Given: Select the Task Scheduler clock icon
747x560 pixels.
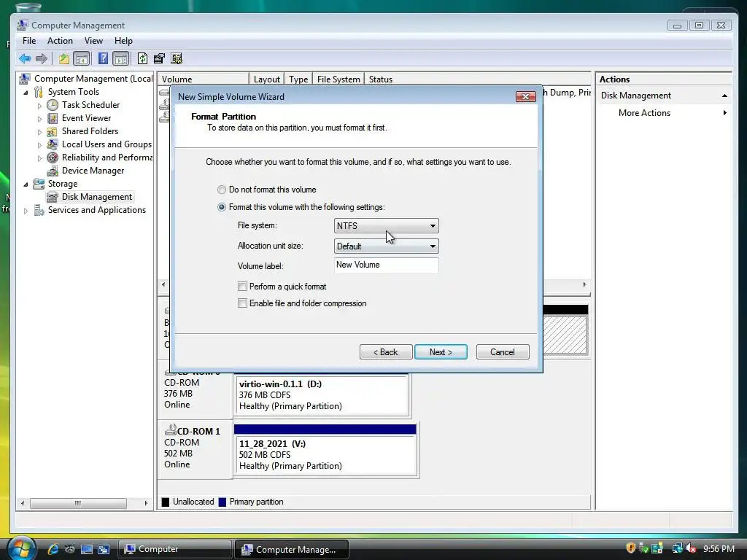Looking at the screenshot, I should pyautogui.click(x=53, y=105).
